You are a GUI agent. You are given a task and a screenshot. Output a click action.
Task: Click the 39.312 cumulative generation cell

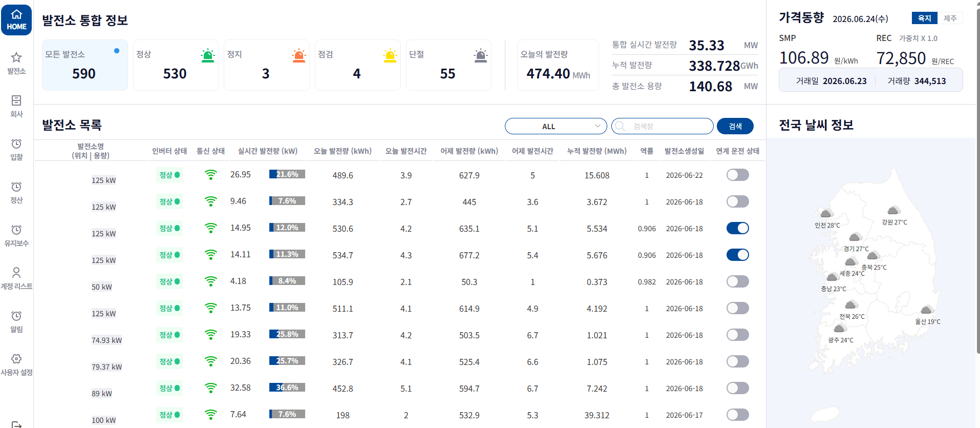coord(596,415)
